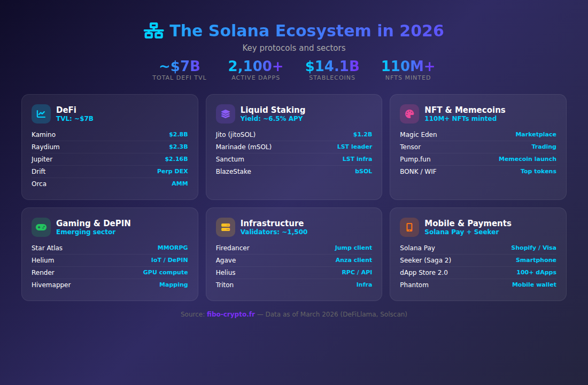Select the Jito (jitoSOL) row label

[x=236, y=134]
